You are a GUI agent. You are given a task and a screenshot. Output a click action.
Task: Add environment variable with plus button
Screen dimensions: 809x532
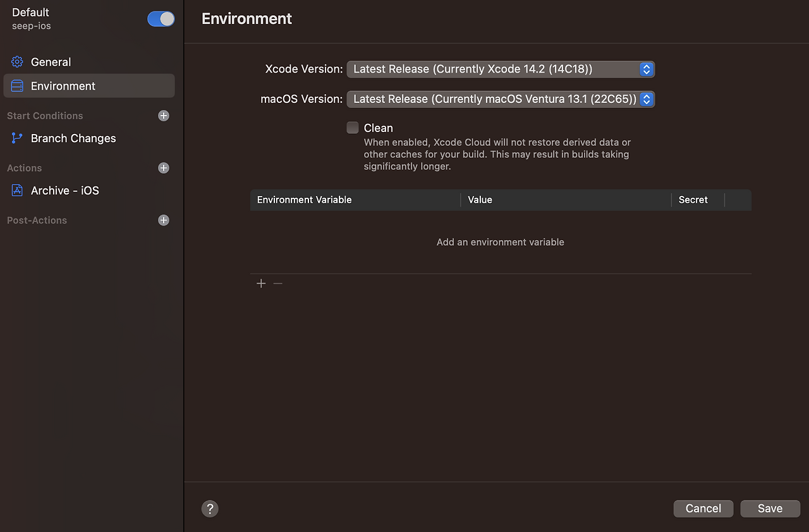point(261,284)
